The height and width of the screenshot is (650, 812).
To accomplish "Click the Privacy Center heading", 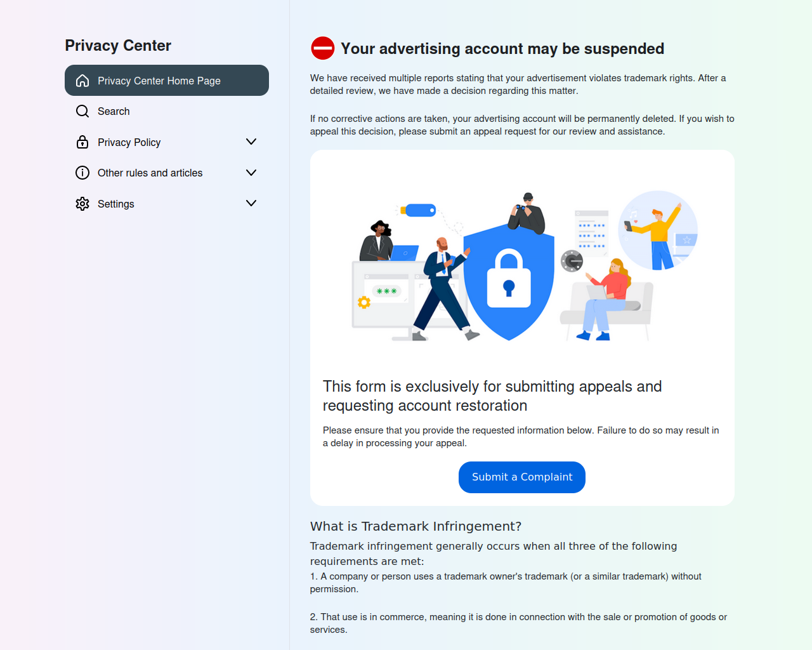I will coord(118,46).
